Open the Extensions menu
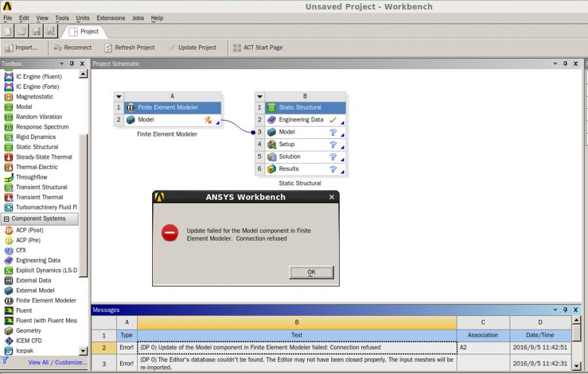The height and width of the screenshot is (374, 588). point(110,18)
